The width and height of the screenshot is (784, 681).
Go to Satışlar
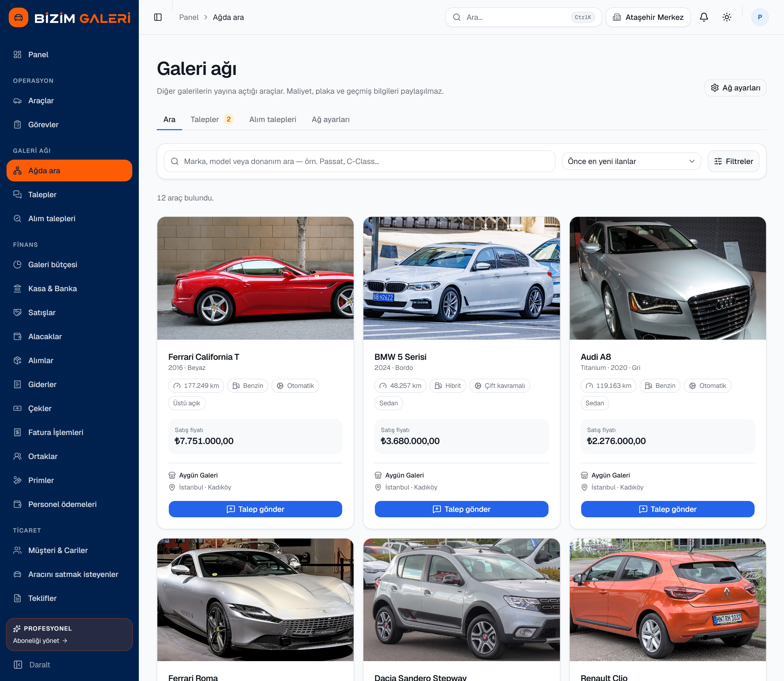pos(69,312)
